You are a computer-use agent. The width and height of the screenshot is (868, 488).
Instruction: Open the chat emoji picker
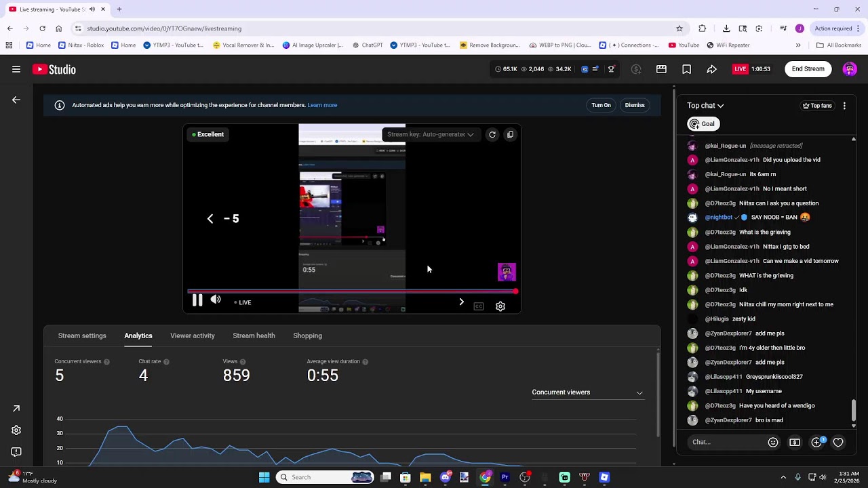pyautogui.click(x=773, y=442)
